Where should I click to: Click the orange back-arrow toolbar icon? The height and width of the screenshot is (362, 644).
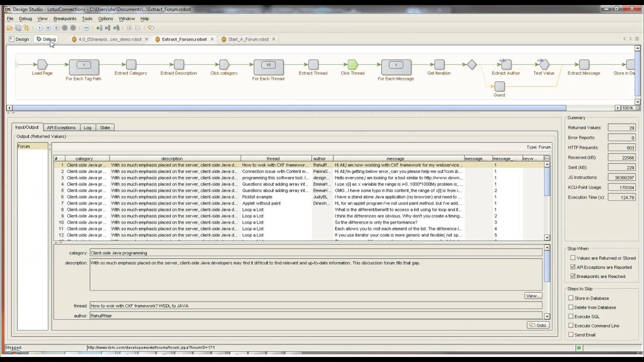150,28
